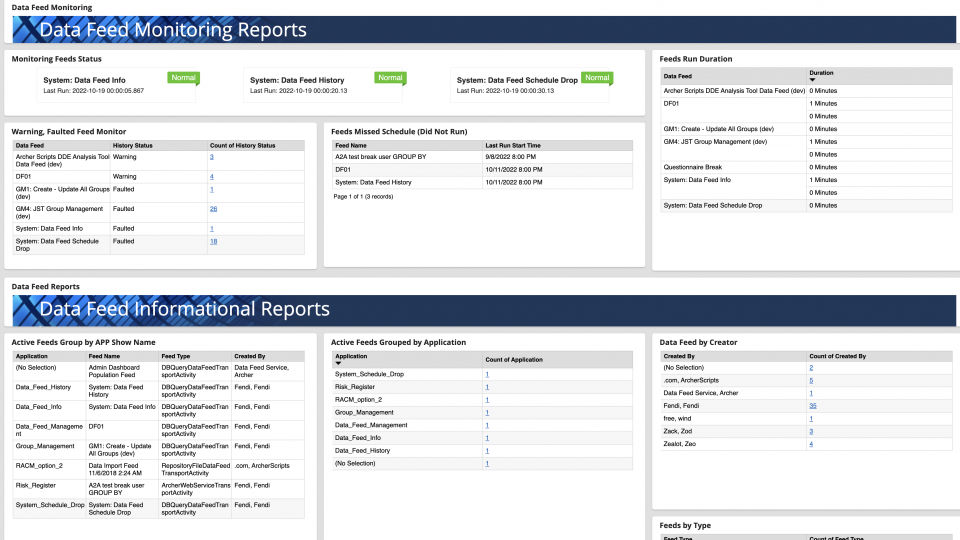Sort by Feed Type header in Active Feeds Group table
Screen dimensions: 960x540
pyautogui.click(x=176, y=356)
